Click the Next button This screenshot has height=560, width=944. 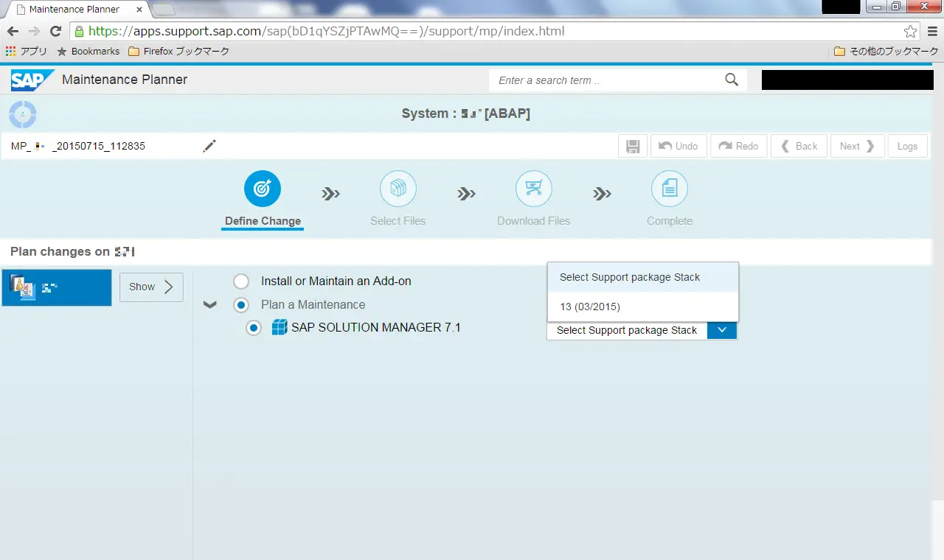(x=857, y=146)
